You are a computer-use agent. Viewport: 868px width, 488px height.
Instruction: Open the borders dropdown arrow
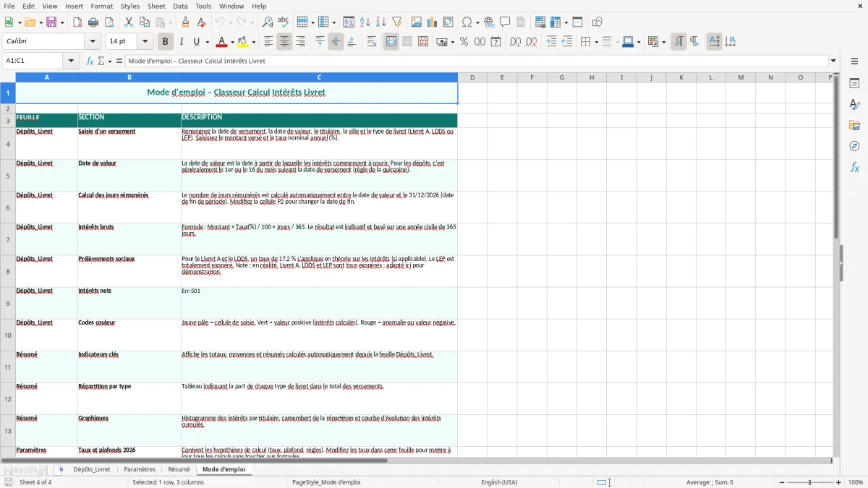596,42
